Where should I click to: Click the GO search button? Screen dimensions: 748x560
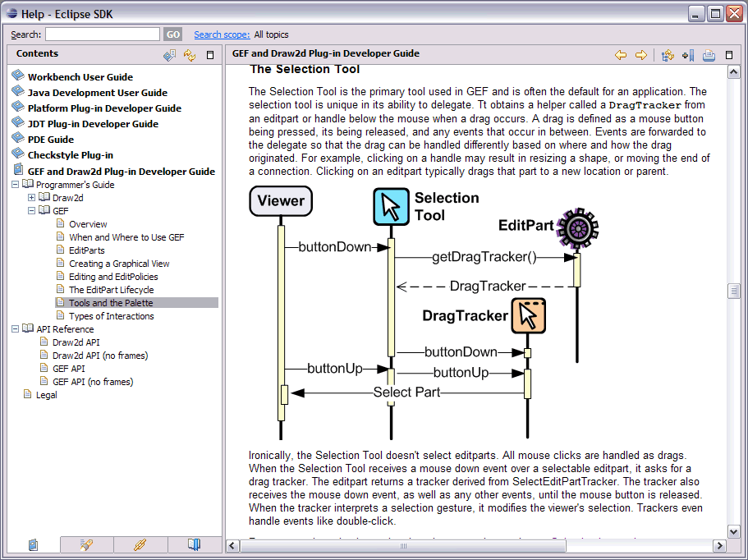tap(172, 34)
